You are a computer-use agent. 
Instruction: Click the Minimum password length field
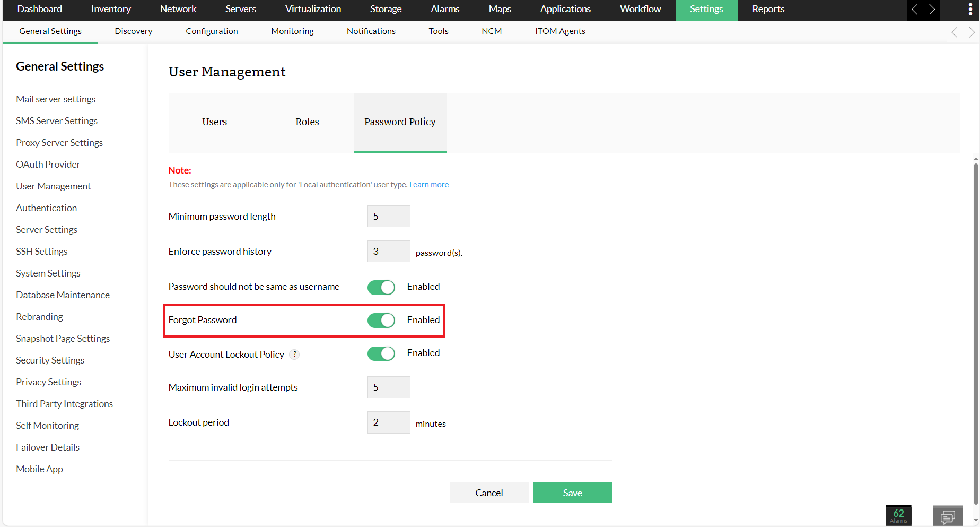tap(389, 217)
